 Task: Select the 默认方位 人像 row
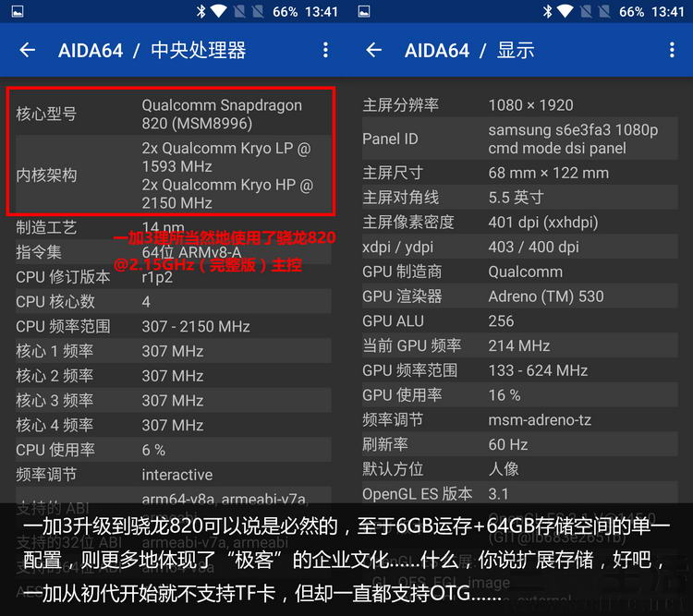[x=519, y=469]
